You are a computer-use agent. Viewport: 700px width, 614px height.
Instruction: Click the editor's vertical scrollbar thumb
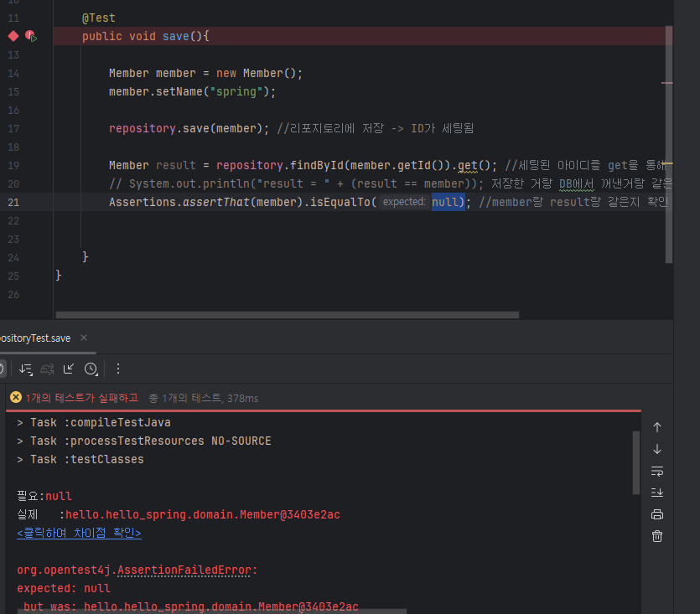click(x=669, y=144)
